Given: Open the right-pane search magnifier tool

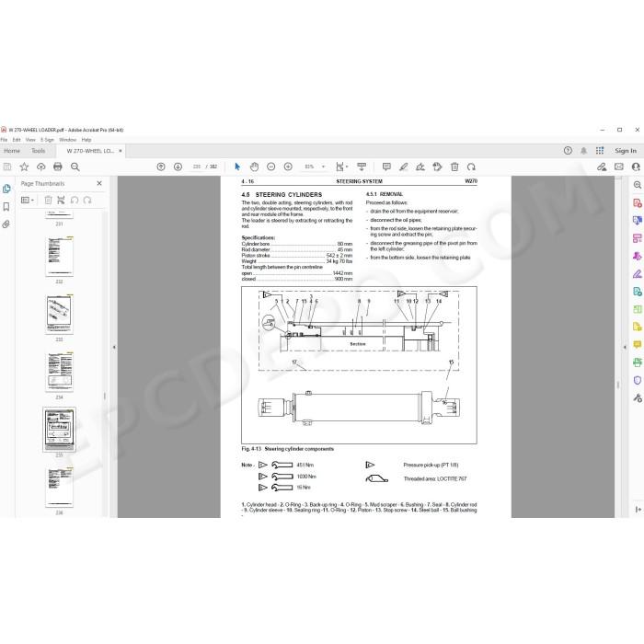Looking at the screenshot, I should tap(637, 185).
